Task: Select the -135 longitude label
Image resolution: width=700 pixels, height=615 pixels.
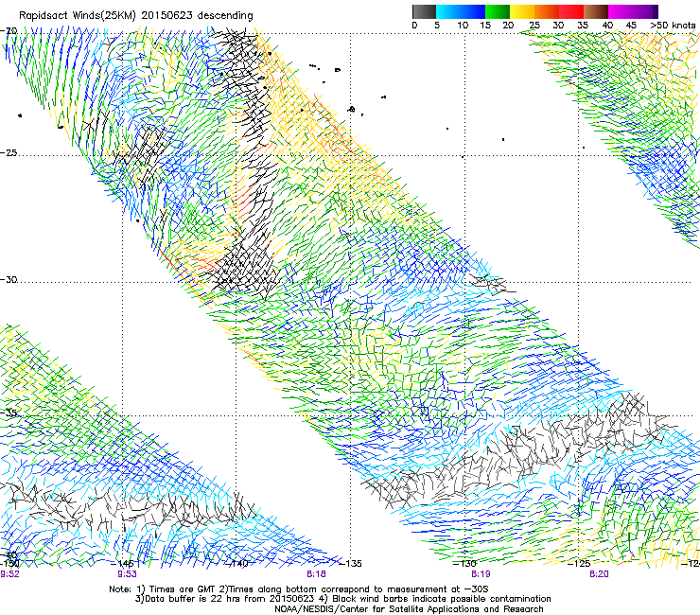Action: tap(351, 564)
